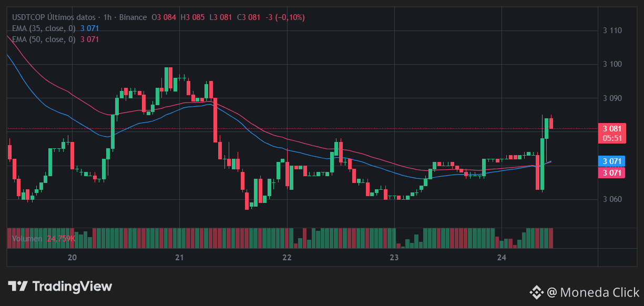Click date label 21 on time axis
The width and height of the screenshot is (644, 306).
tap(179, 258)
